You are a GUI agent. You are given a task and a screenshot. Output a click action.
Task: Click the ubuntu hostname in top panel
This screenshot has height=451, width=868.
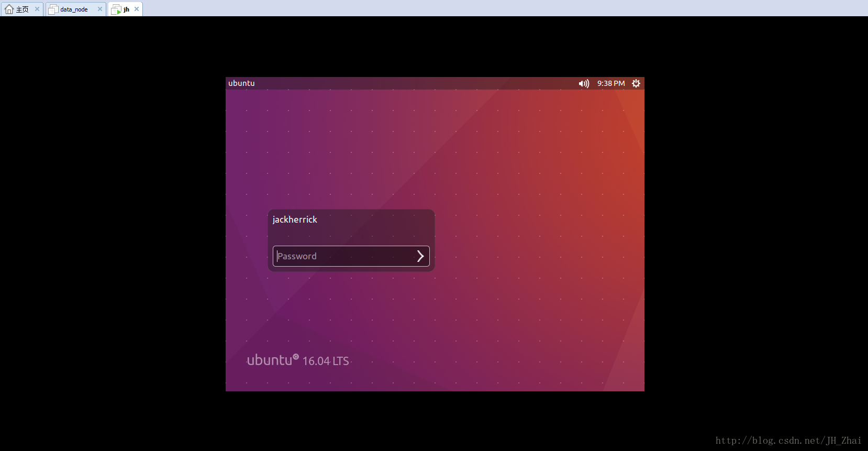(x=241, y=83)
